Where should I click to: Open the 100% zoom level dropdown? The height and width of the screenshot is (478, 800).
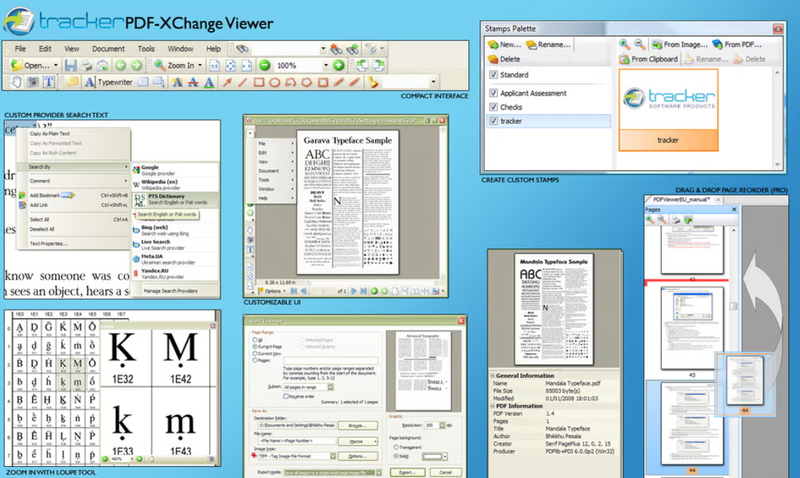[326, 65]
